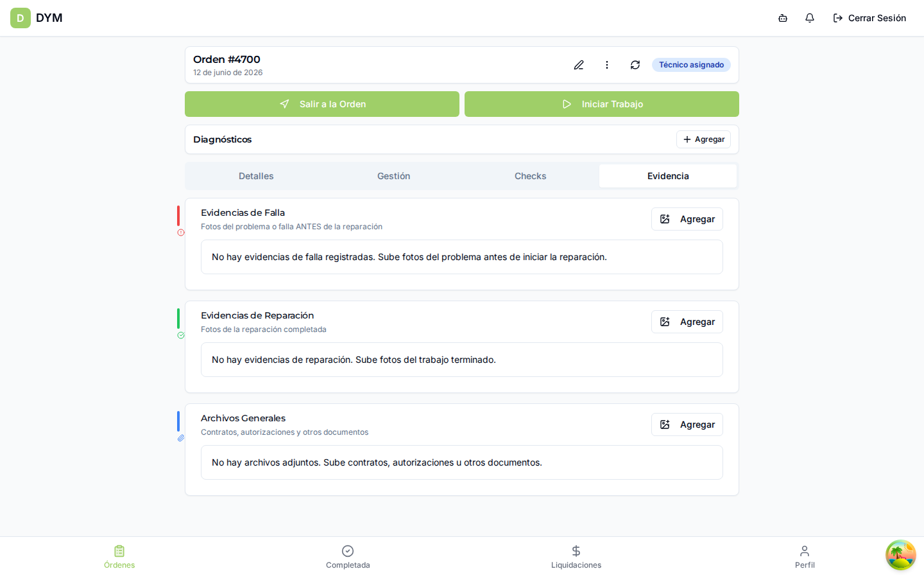The width and height of the screenshot is (924, 578).
Task: Click the Iniciar Trabajo button
Action: tap(602, 104)
